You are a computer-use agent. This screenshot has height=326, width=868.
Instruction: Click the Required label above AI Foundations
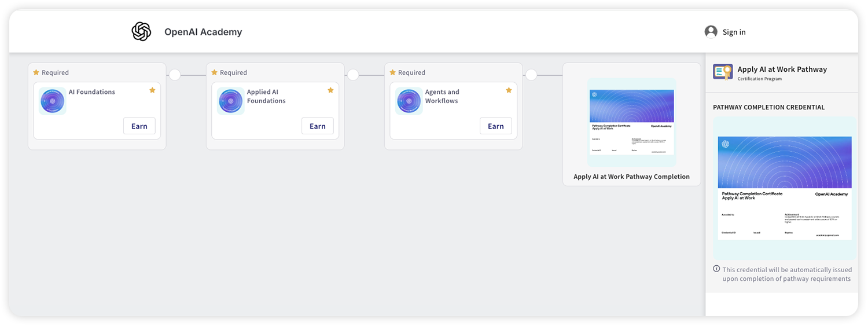55,72
